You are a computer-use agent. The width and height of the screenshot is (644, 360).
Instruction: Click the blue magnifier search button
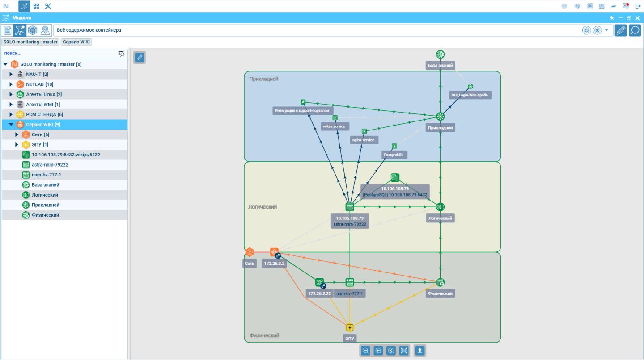coord(635,30)
